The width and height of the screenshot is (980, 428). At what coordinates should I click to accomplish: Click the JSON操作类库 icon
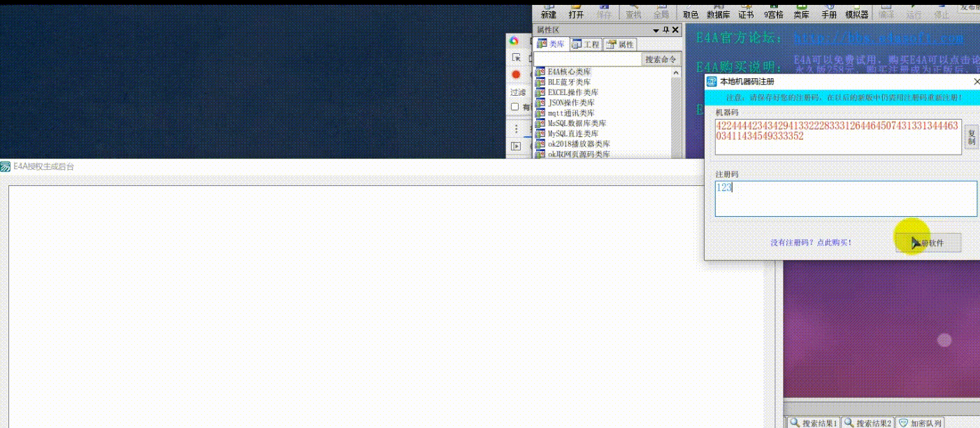click(540, 103)
